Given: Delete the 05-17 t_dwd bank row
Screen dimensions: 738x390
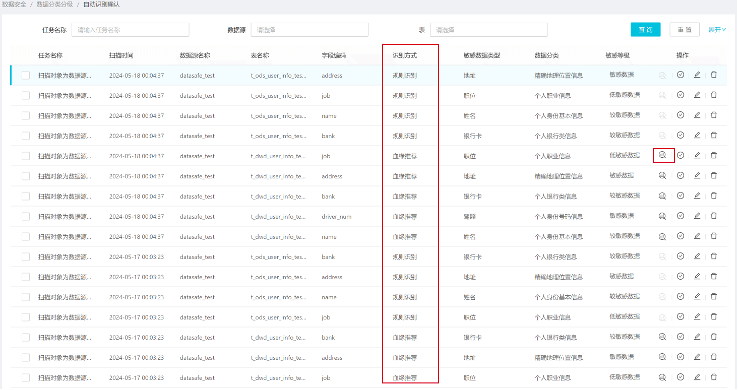Looking at the screenshot, I should [x=714, y=337].
